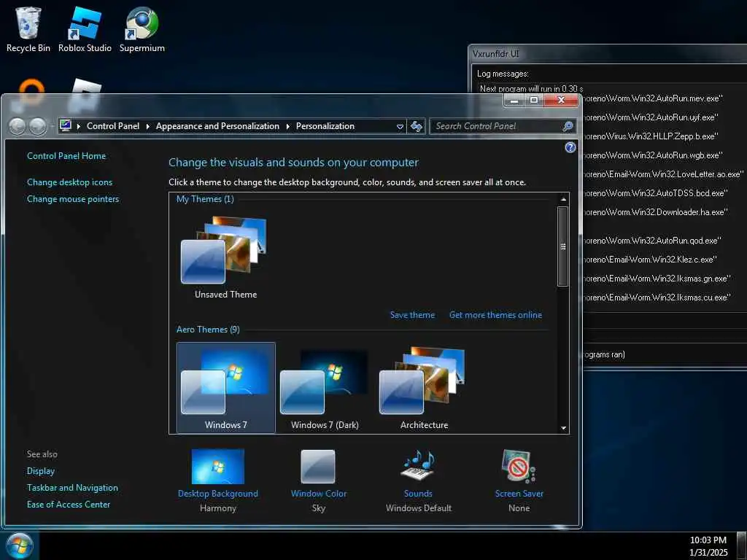Viewport: 747px width, 560px height.
Task: Click the Control Panel breadcrumb
Action: pos(113,126)
